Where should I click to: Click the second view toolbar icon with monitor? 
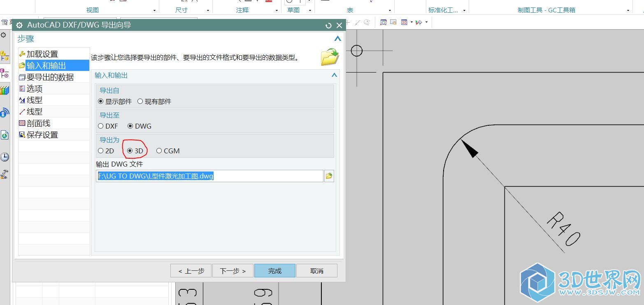point(393,22)
